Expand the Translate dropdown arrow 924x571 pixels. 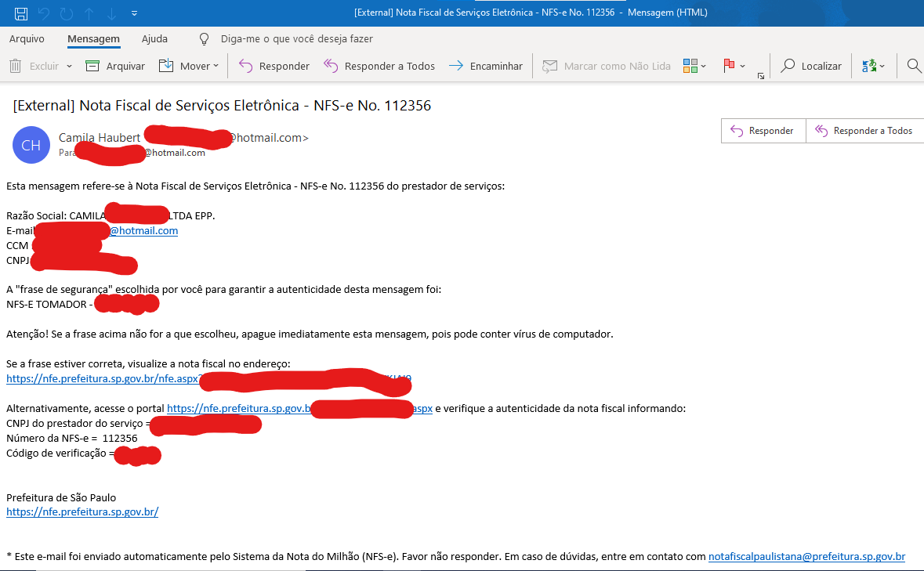pyautogui.click(x=882, y=66)
